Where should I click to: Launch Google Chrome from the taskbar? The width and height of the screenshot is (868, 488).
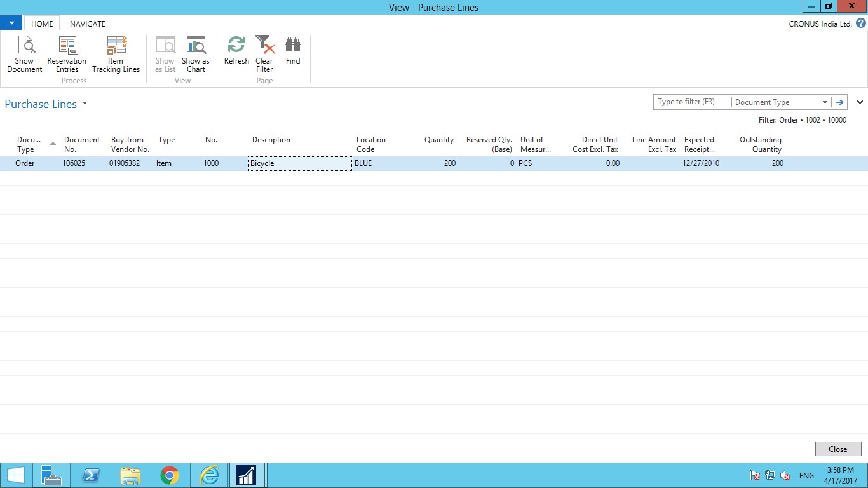click(x=170, y=475)
